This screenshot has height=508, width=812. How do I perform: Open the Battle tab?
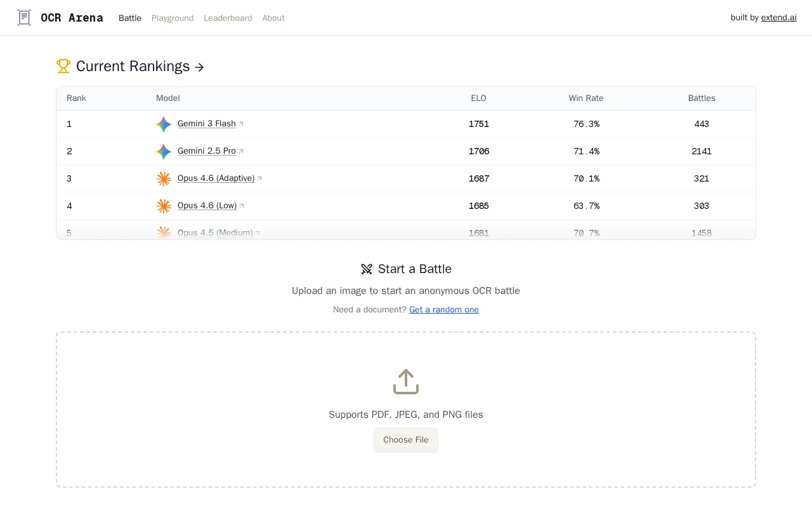(130, 18)
